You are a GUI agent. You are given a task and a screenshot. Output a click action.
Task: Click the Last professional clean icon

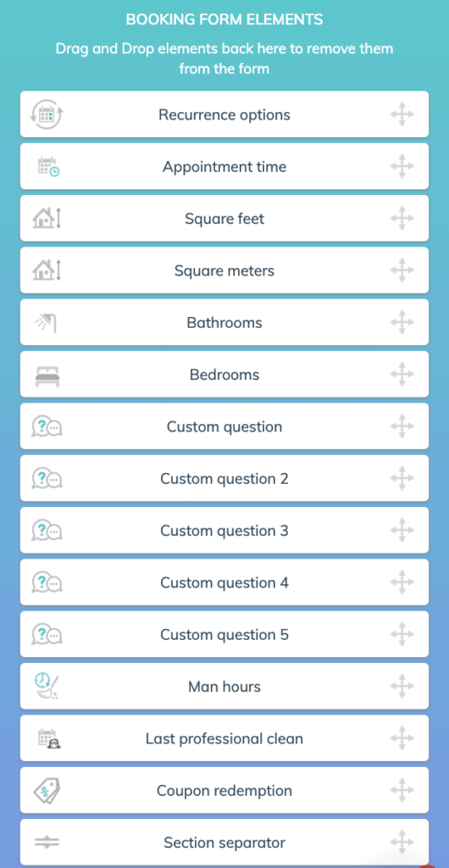48,739
